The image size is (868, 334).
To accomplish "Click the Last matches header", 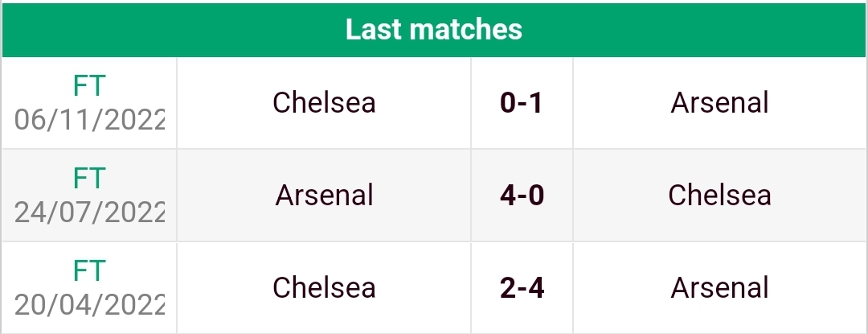I will (433, 29).
